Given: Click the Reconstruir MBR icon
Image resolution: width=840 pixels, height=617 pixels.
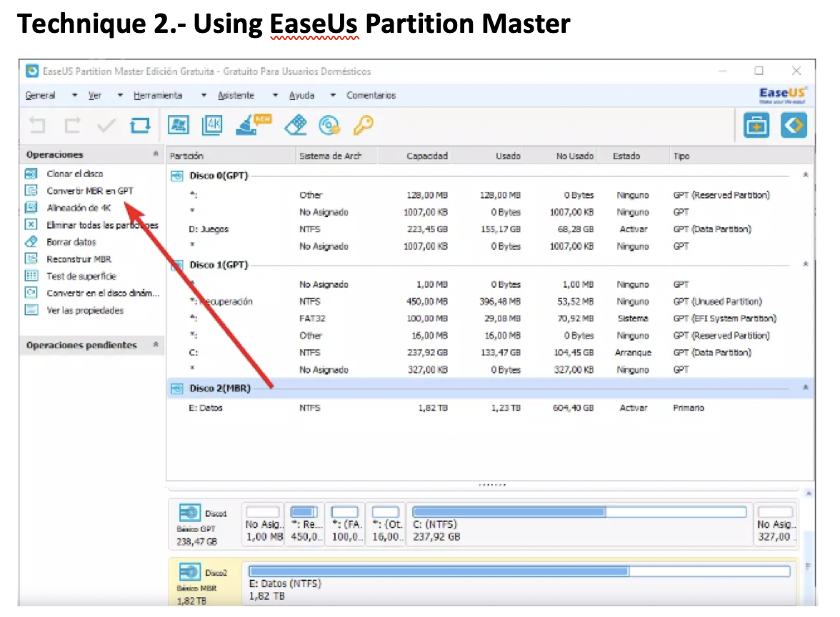Looking at the screenshot, I should click(x=31, y=259).
